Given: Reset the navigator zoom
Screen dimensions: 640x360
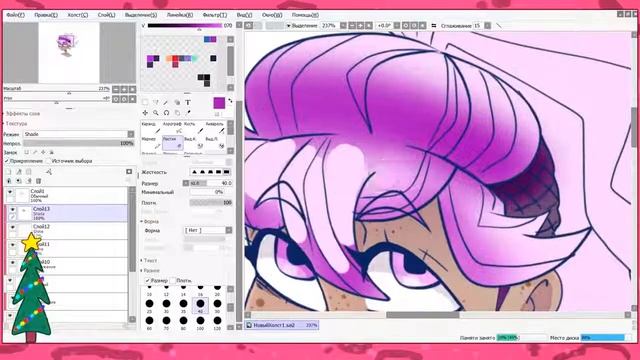Looking at the screenshot, I should pos(132,89).
